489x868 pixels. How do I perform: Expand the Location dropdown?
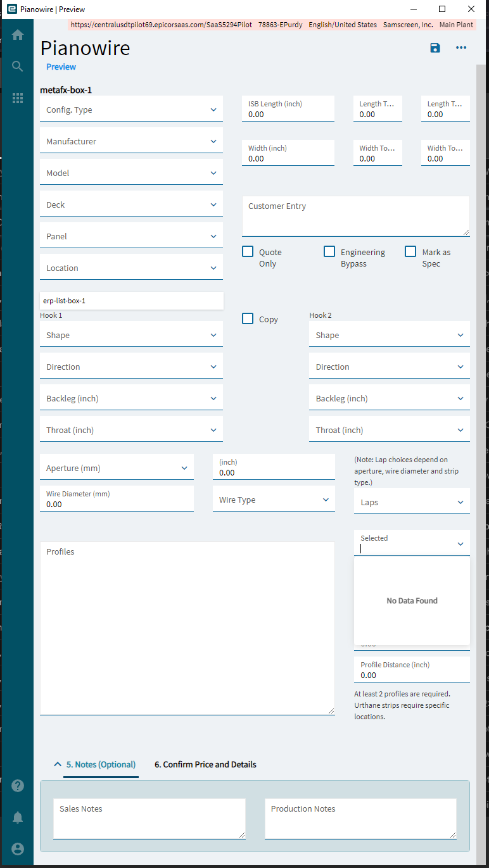131,267
